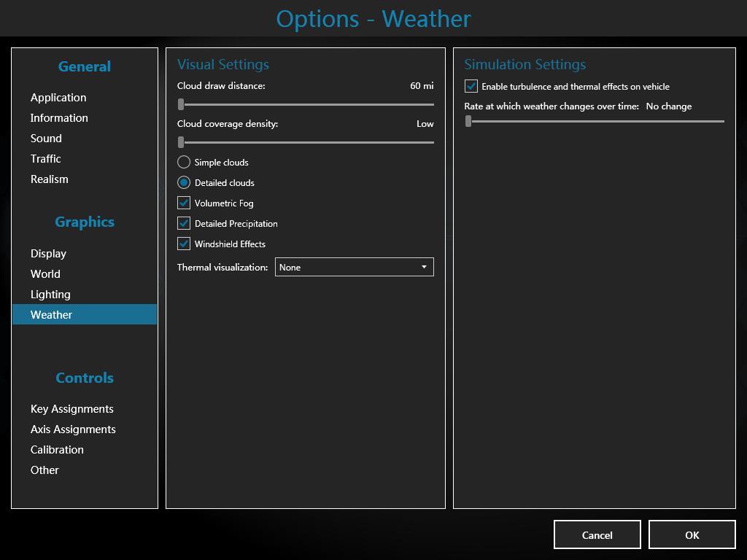Image resolution: width=747 pixels, height=560 pixels.
Task: Switch to Realism options
Action: coord(49,179)
